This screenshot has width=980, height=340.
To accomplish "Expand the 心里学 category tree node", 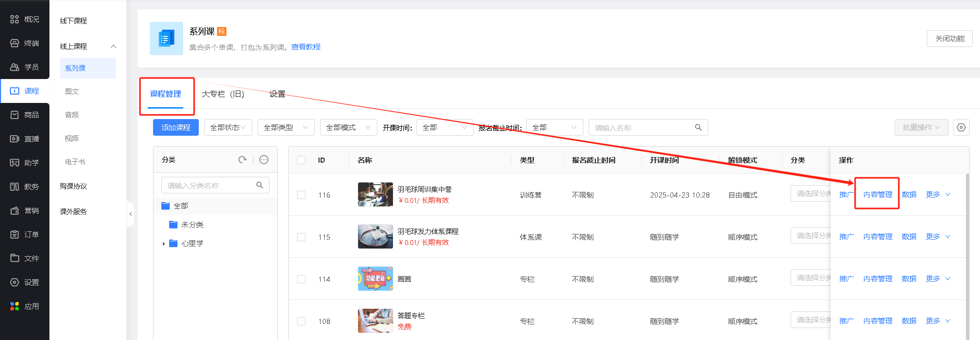I will click(163, 243).
